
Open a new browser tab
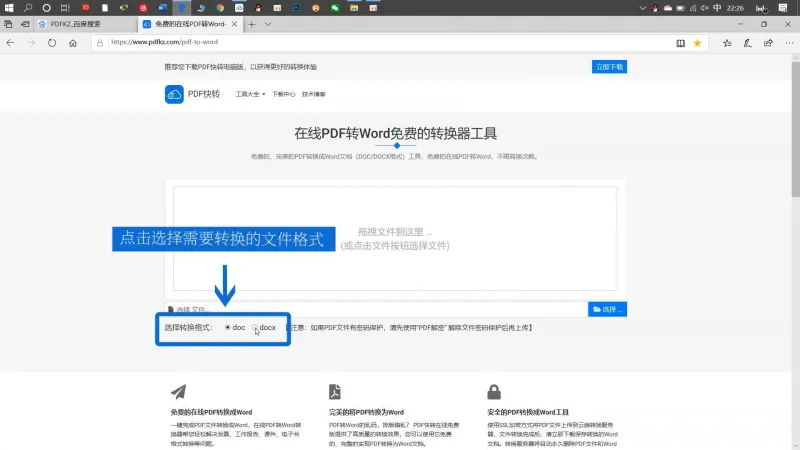252,24
